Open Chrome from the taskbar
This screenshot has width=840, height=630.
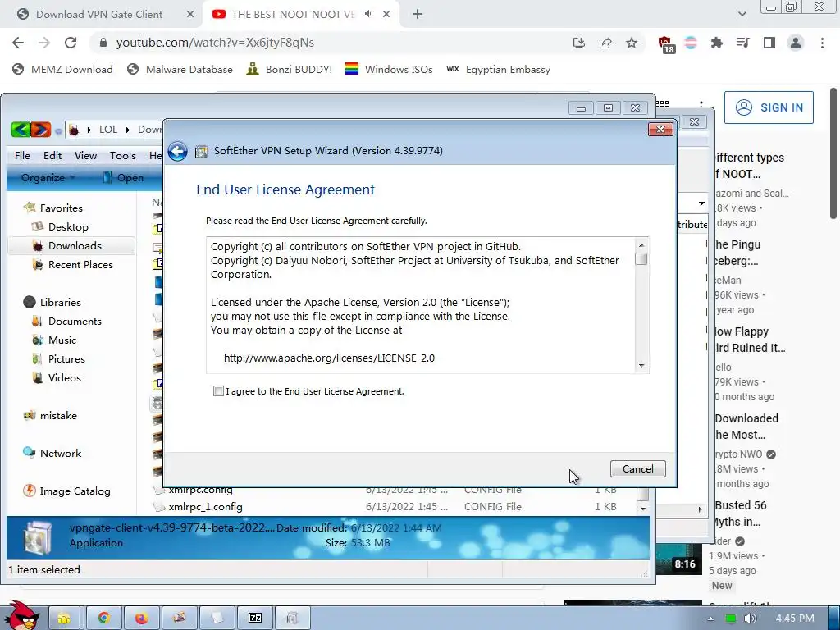[104, 619]
